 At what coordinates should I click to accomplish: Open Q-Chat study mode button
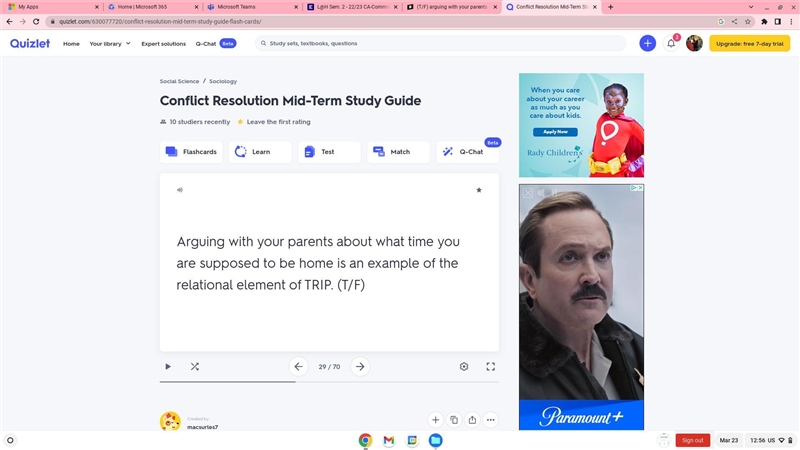(467, 152)
